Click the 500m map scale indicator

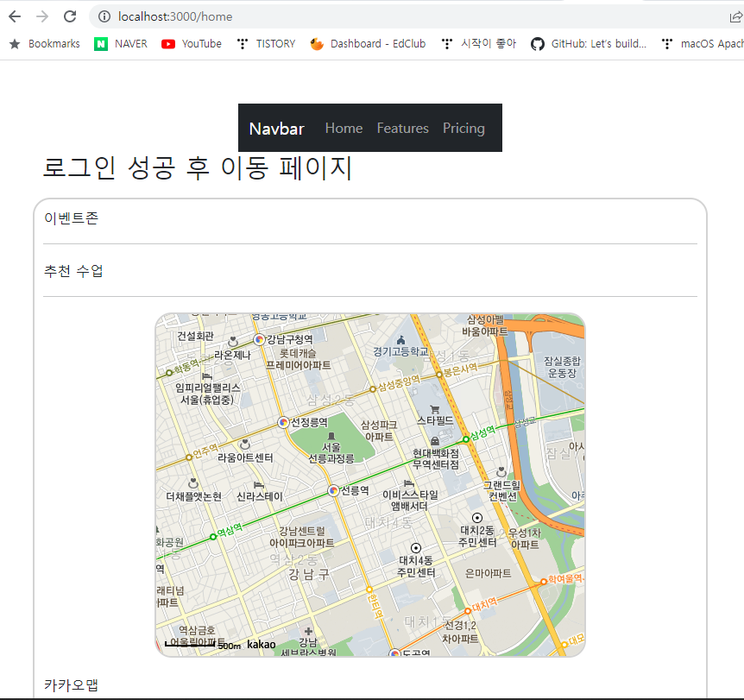click(x=203, y=645)
